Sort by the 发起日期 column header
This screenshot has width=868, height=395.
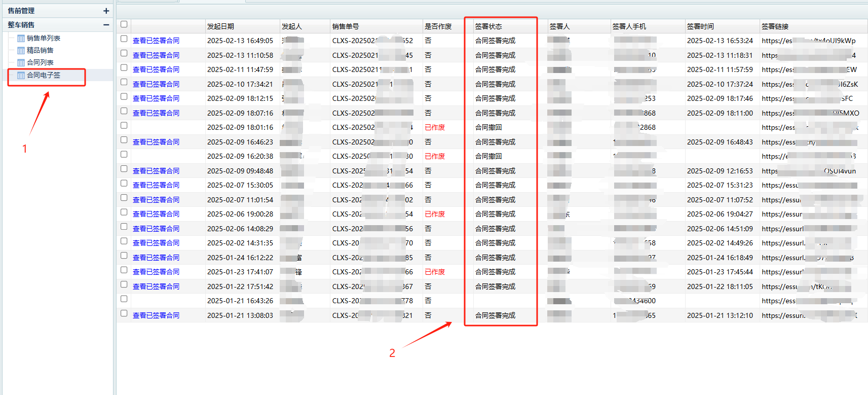click(220, 26)
